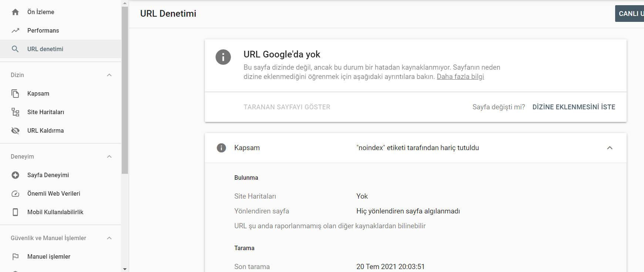
Task: Click the flag icon for Manuel işlemler
Action: 15,256
